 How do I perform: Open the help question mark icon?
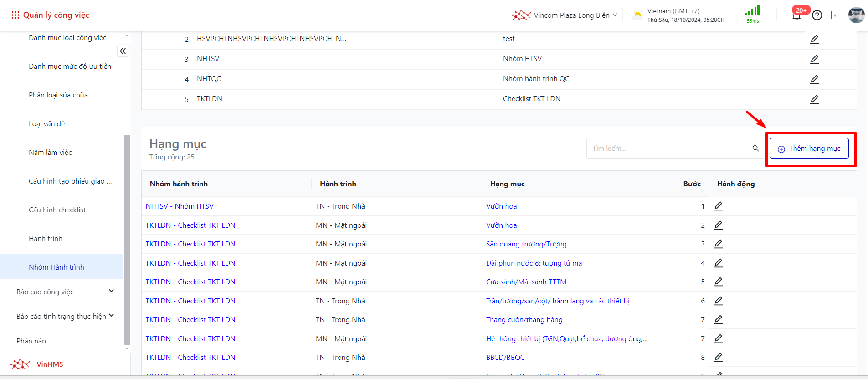pyautogui.click(x=817, y=15)
